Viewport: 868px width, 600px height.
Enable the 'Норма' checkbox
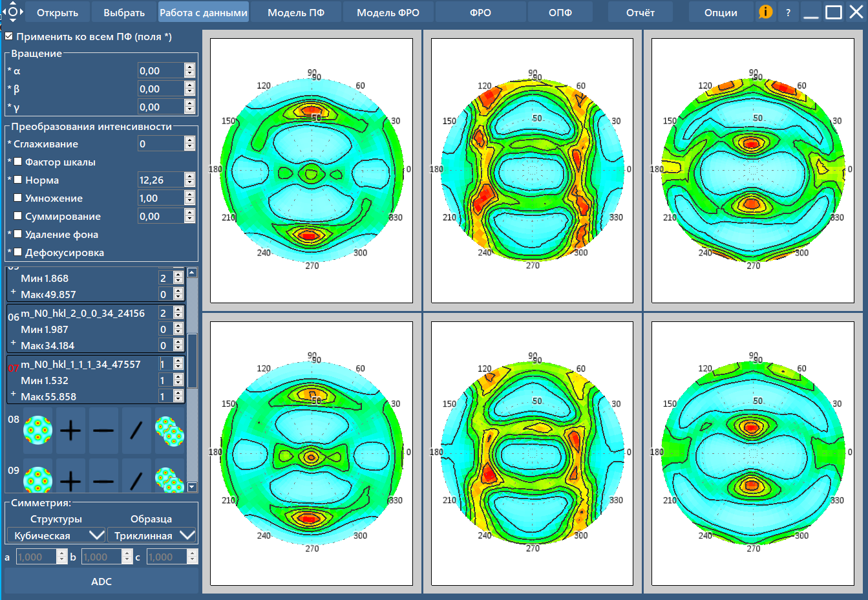[18, 180]
